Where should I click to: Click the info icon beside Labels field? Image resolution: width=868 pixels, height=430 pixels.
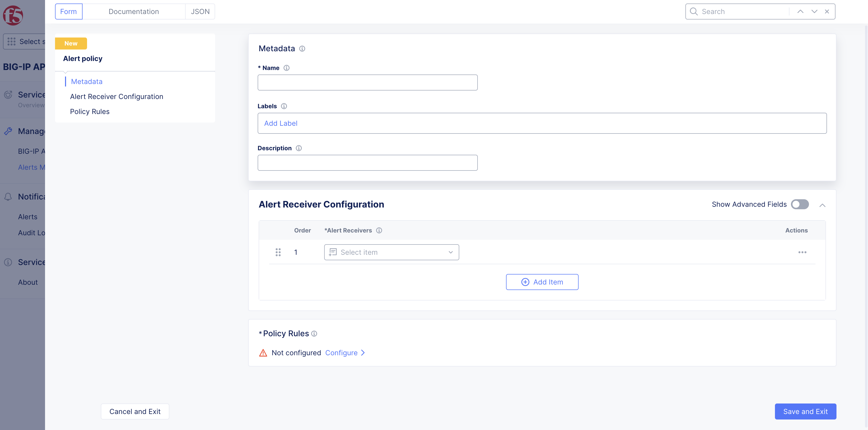[x=284, y=106]
